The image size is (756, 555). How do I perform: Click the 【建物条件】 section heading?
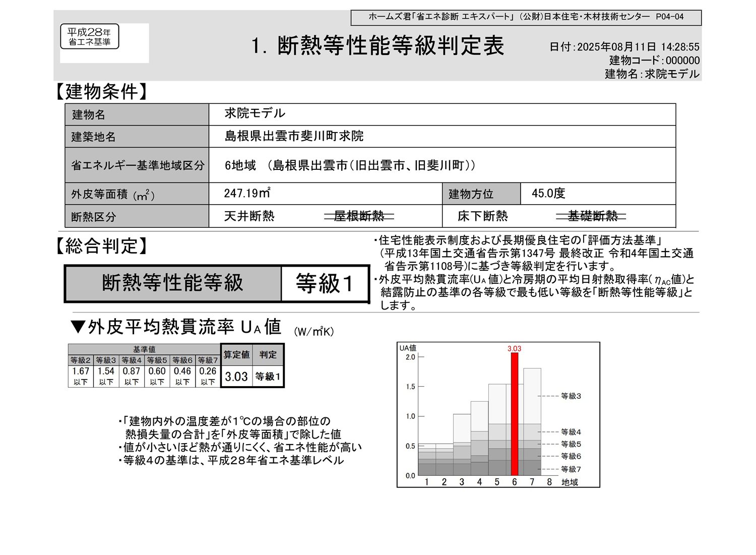point(102,92)
